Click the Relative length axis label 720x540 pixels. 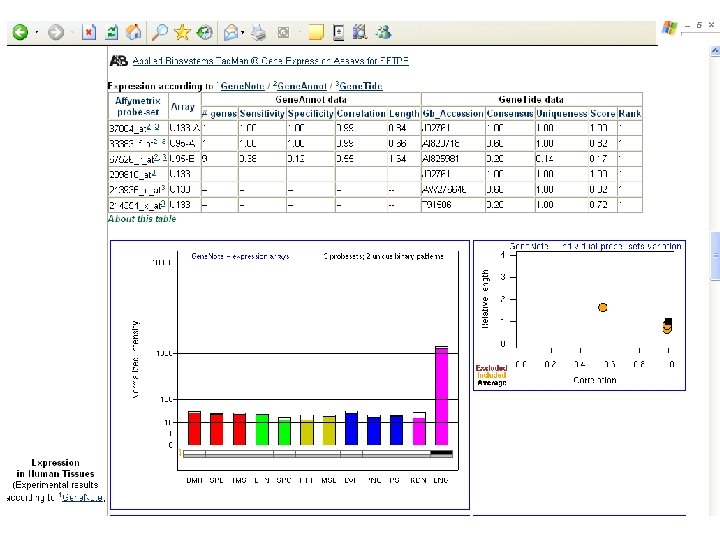485,299
